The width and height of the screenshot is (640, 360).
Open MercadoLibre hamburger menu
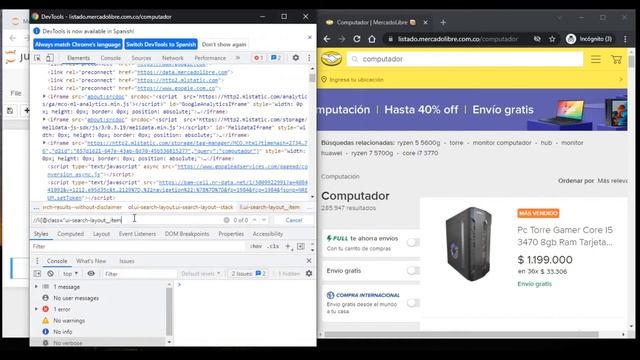tap(596, 59)
